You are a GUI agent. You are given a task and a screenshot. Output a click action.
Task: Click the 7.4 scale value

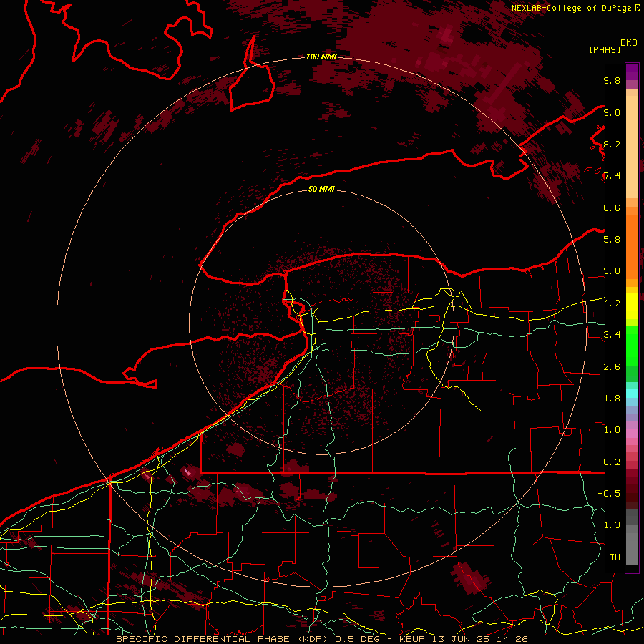point(612,176)
